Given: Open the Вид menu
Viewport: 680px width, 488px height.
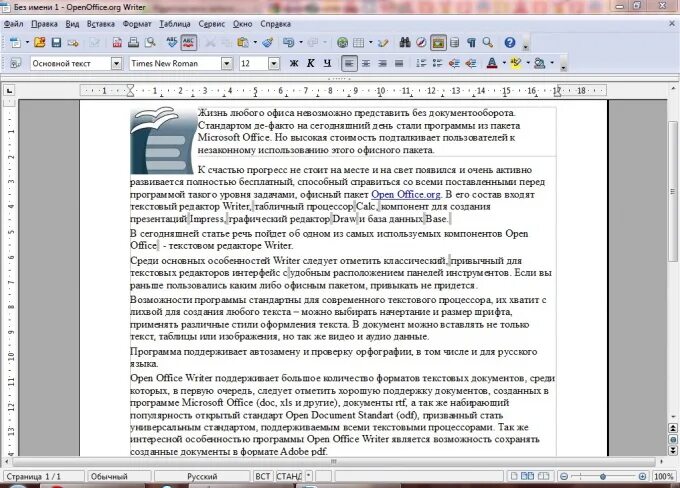Looking at the screenshot, I should click(72, 24).
